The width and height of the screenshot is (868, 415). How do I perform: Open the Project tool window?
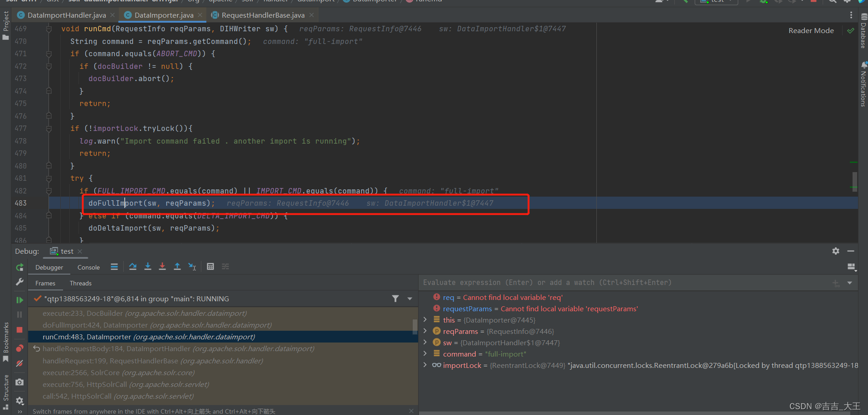click(6, 26)
